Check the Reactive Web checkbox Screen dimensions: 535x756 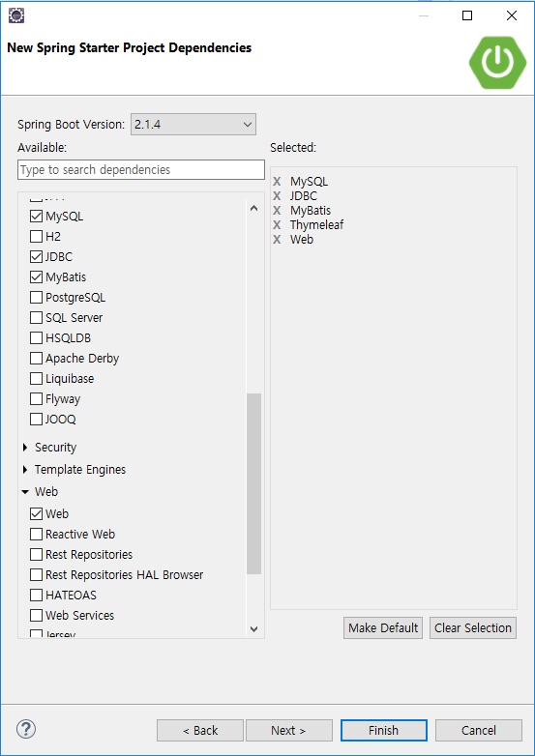click(36, 535)
